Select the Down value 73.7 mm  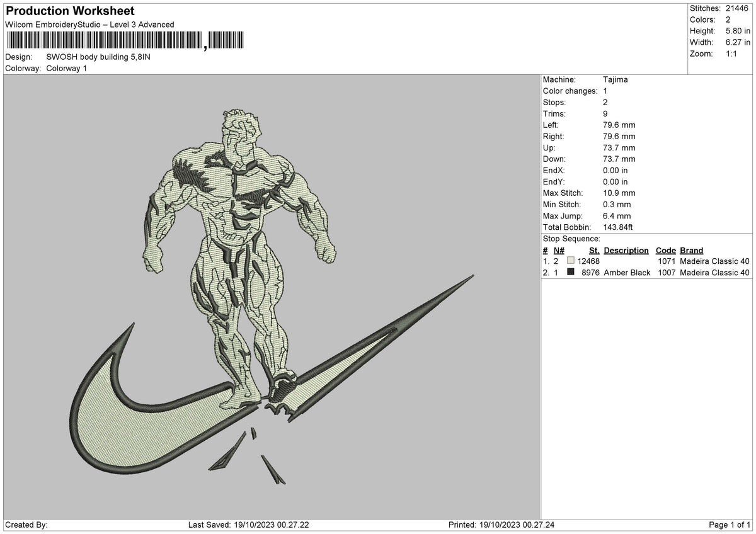(619, 159)
